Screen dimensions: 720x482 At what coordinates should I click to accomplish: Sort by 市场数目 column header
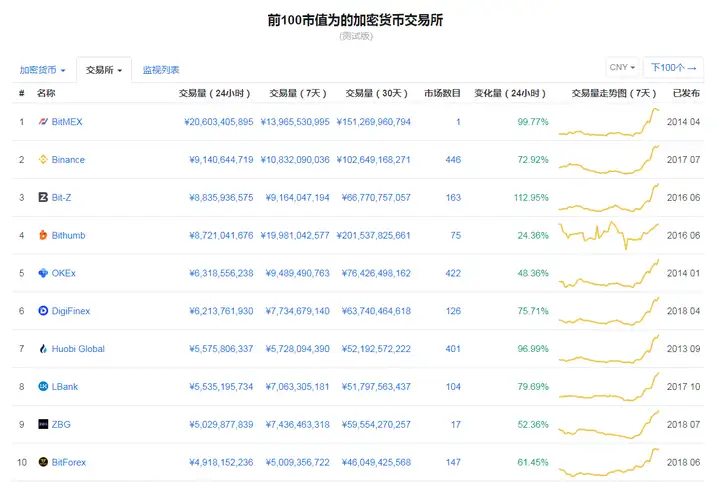(x=442, y=93)
